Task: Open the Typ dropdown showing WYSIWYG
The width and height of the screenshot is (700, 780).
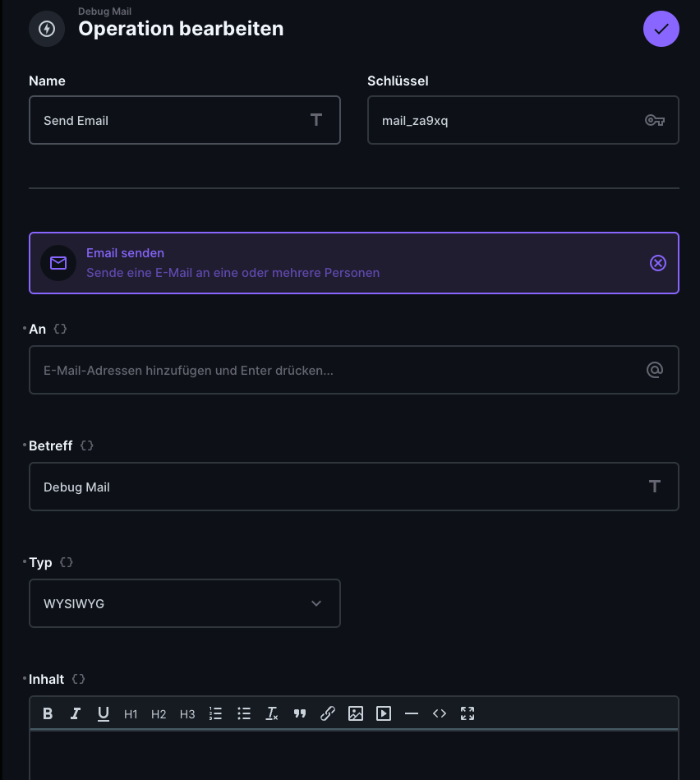Action: (184, 603)
